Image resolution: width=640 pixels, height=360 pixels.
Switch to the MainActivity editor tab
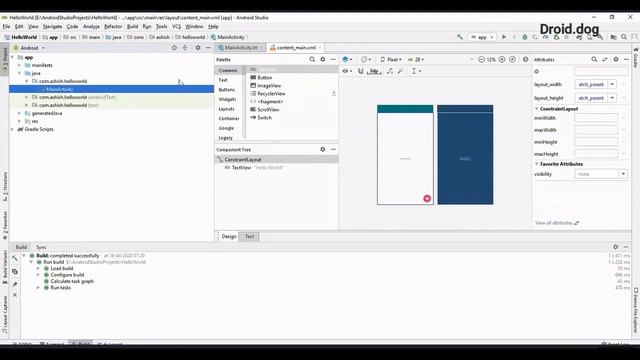[x=241, y=48]
